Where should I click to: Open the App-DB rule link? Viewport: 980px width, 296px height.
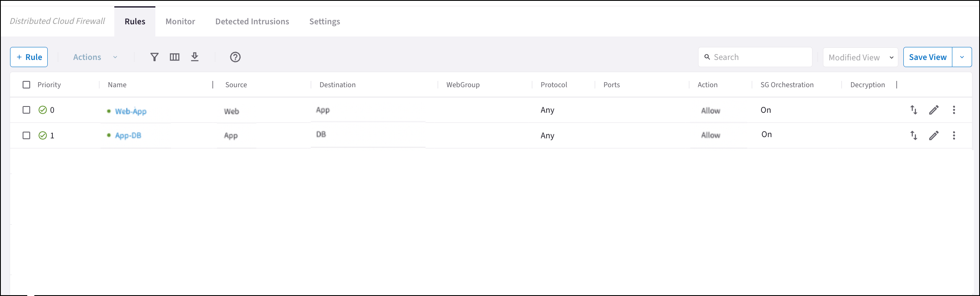[128, 135]
